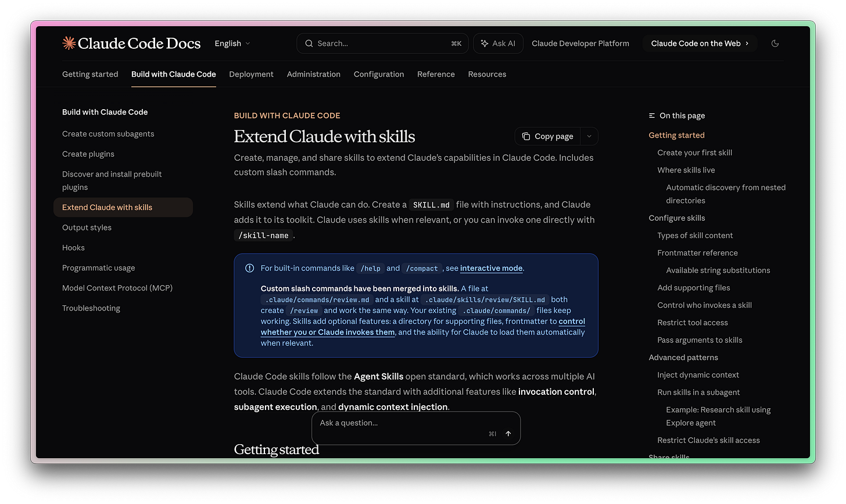Viewport: 846px width, 504px height.
Task: Jump to Inject dynamic context
Action: point(698,375)
